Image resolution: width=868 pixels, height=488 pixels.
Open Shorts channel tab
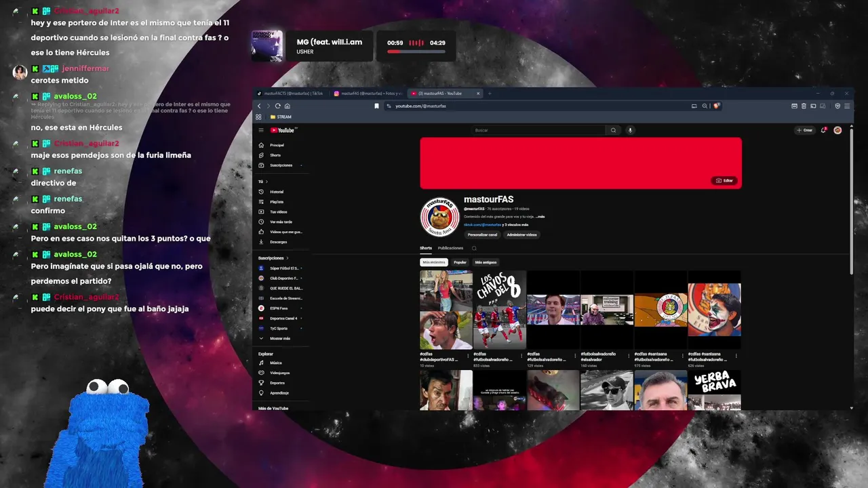[x=426, y=248]
